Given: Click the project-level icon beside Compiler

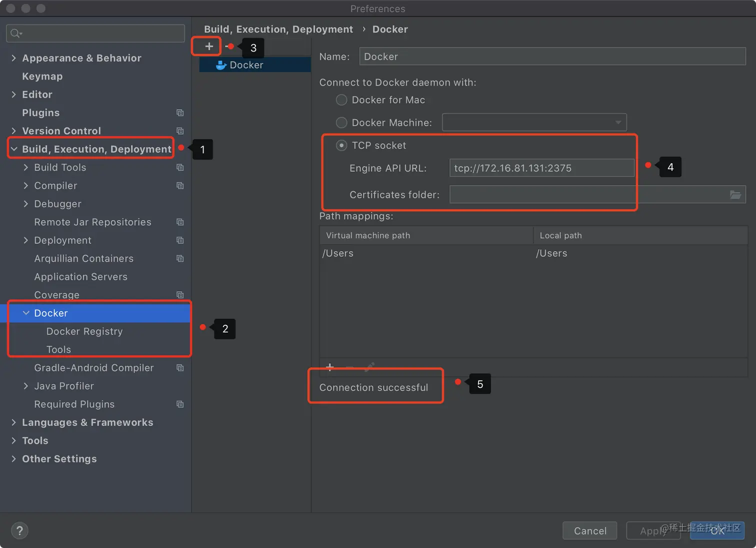Looking at the screenshot, I should (x=180, y=186).
